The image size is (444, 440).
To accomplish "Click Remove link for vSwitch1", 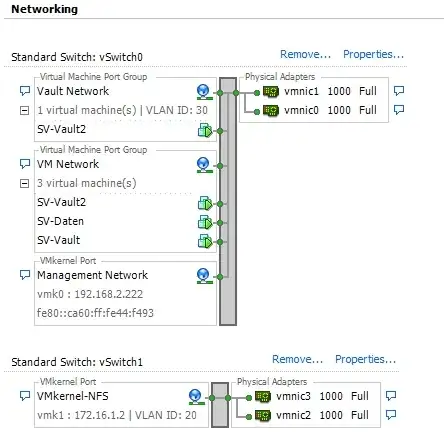I will (297, 359).
